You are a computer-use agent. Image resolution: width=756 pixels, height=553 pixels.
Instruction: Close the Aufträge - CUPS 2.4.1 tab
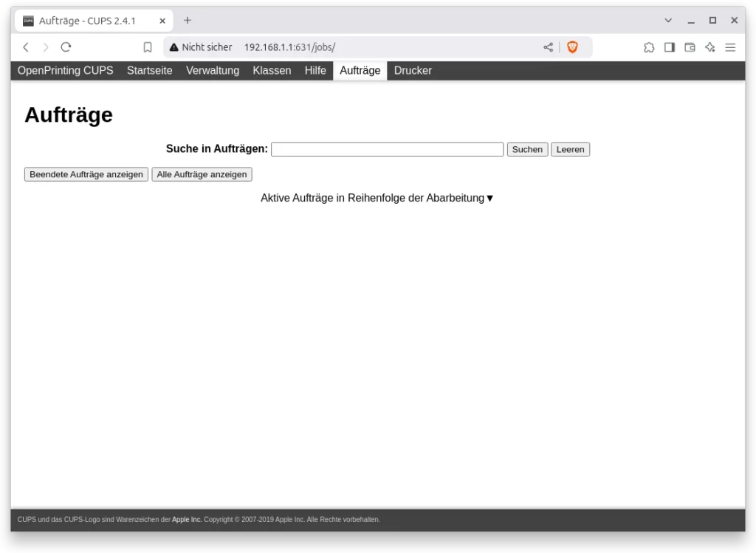pyautogui.click(x=162, y=21)
